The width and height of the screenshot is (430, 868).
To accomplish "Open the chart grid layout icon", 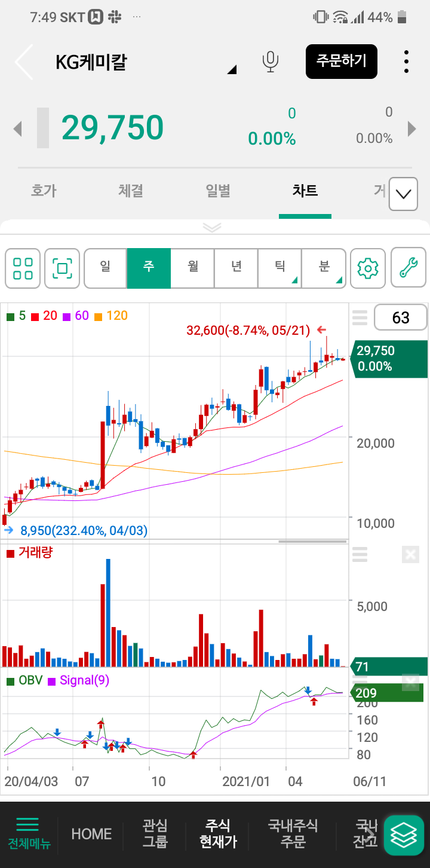I will (23, 268).
